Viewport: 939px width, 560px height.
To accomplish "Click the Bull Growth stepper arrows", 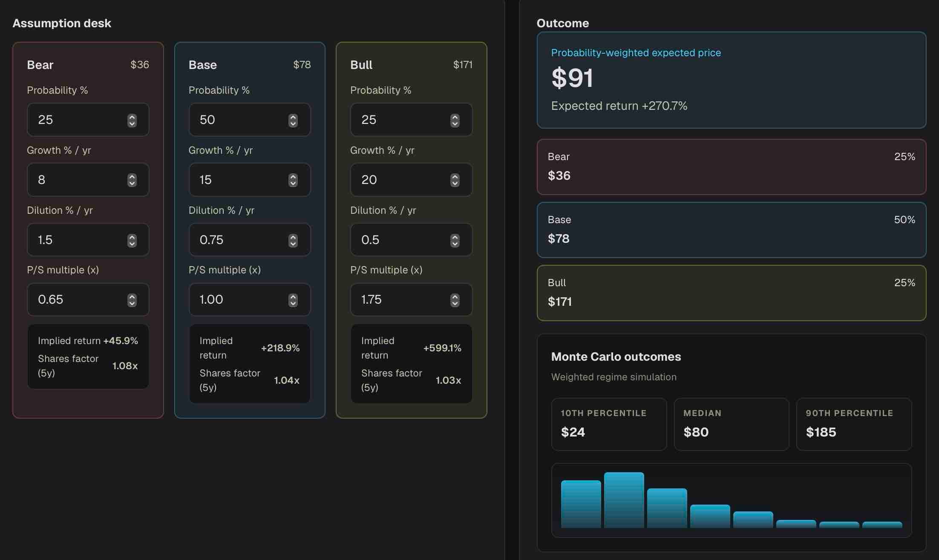I will coord(455,180).
